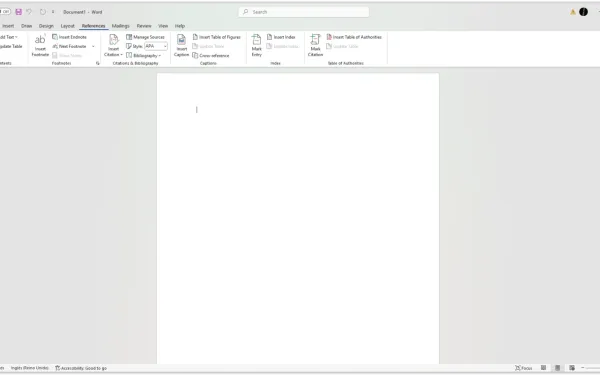Select the References tab

[93, 26]
